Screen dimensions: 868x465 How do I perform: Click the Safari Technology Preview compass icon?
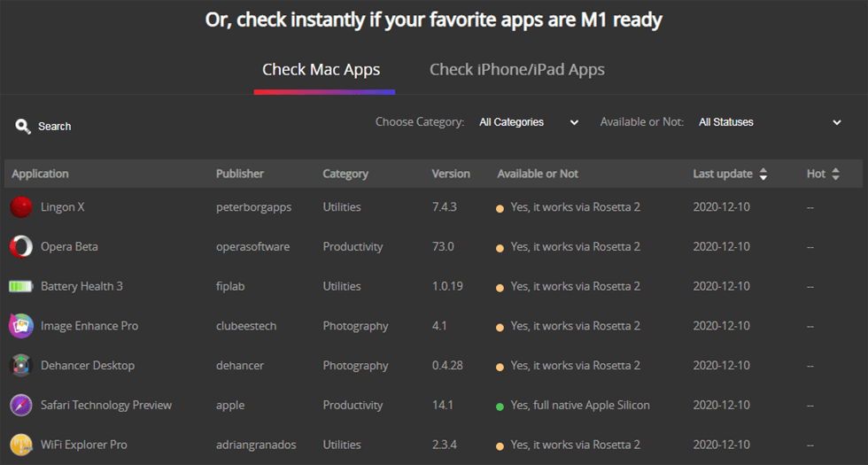(x=21, y=406)
